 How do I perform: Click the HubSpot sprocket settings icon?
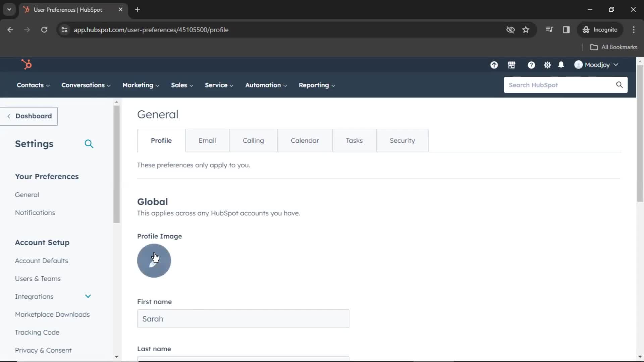pyautogui.click(x=547, y=65)
